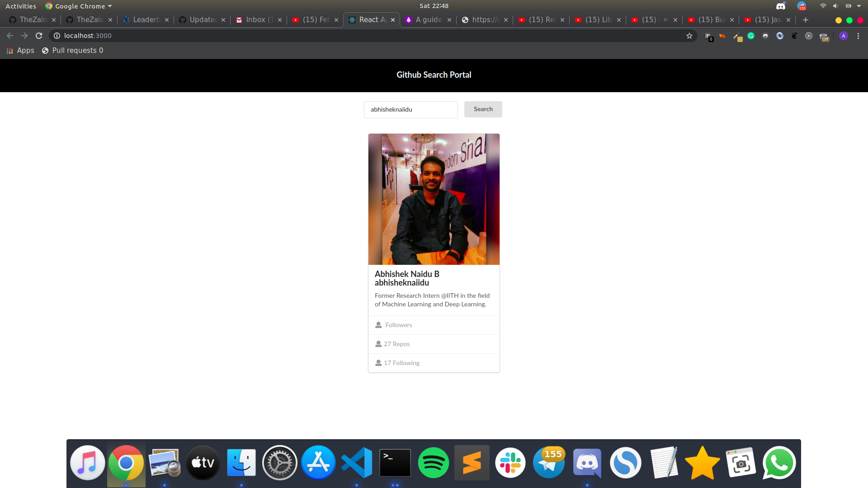This screenshot has height=488, width=868.
Task: Switch to the Inbox Gmail tab
Action: [255, 20]
